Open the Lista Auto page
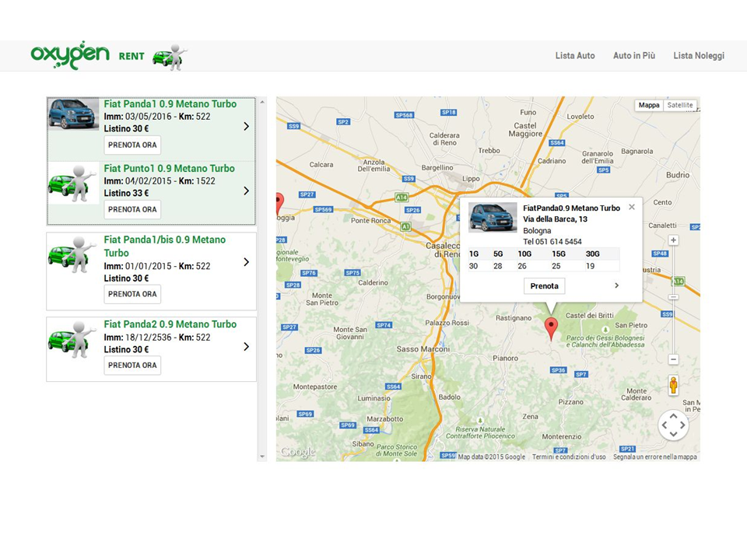This screenshot has width=747, height=560. 575,56
